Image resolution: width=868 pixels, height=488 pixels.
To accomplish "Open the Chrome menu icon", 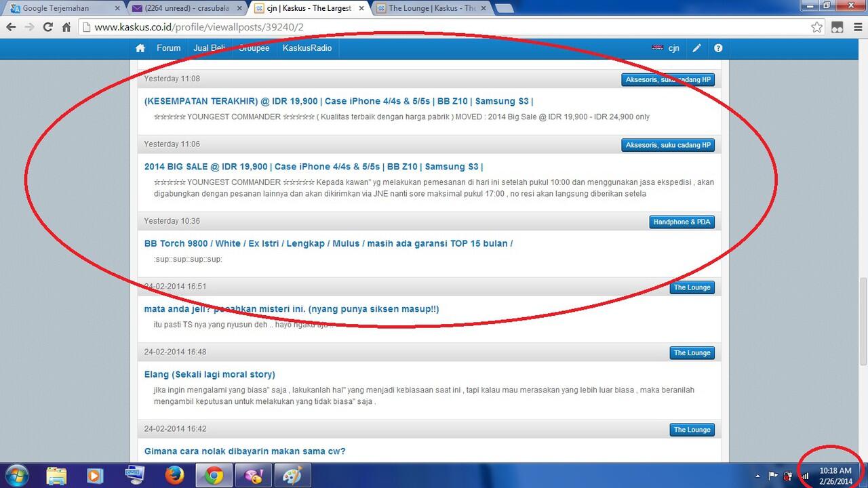I will coord(857,27).
